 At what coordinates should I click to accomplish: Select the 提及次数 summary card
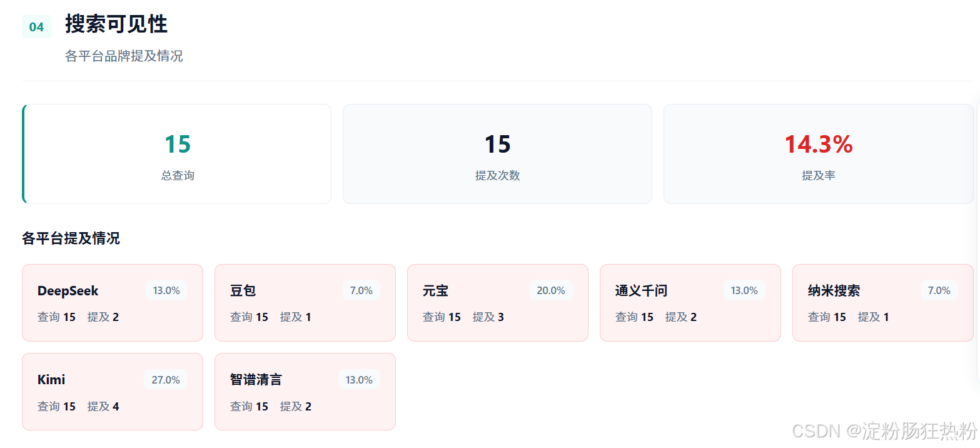(497, 154)
